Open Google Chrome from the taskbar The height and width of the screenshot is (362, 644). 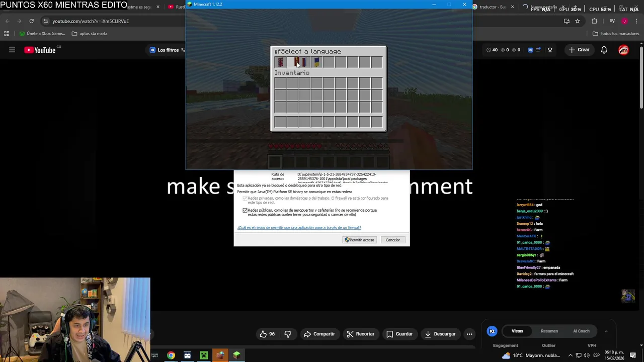(x=171, y=355)
